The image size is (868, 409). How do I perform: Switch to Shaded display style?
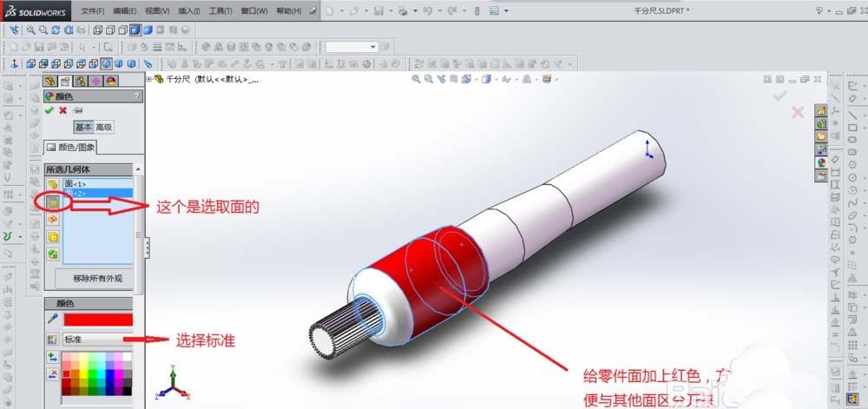[x=148, y=30]
